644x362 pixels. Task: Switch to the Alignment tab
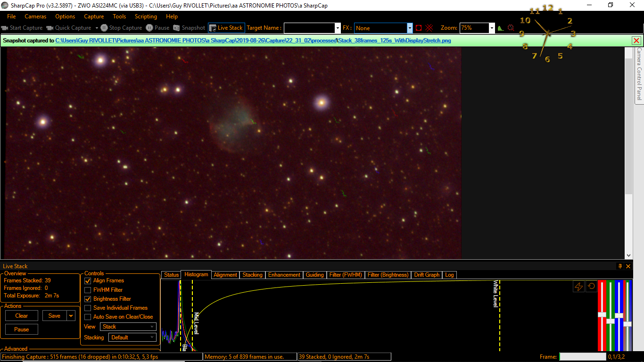[225, 275]
